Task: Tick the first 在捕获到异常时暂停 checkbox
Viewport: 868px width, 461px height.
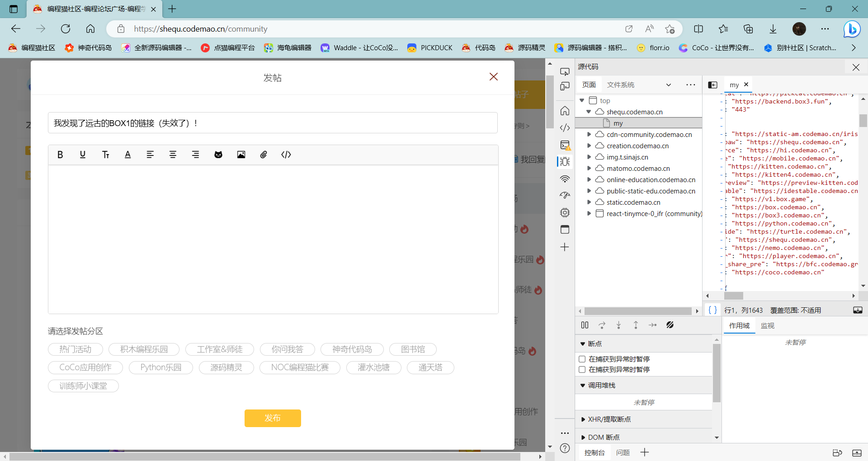Action: click(582, 359)
